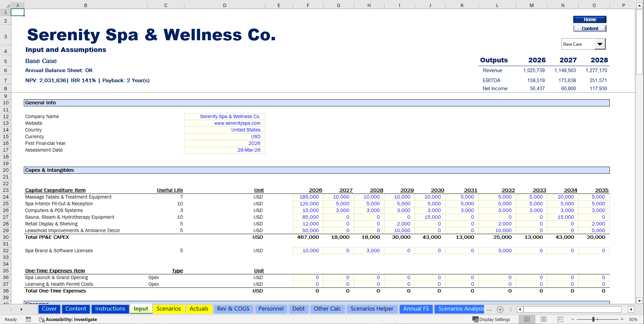Click the www.serenityspa.com website link
Image resolution: width=644 pixels, height=324 pixels.
tap(237, 123)
